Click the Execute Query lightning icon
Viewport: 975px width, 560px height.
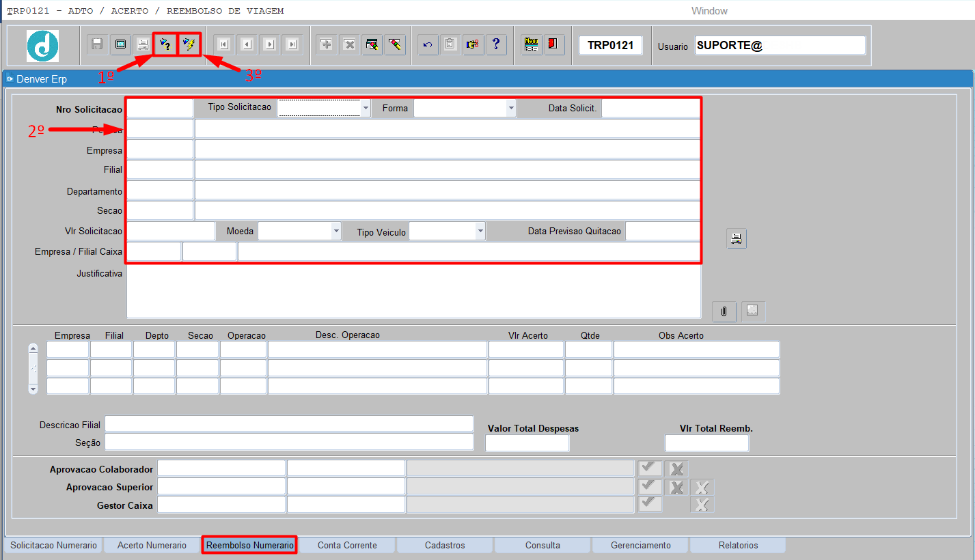point(189,44)
